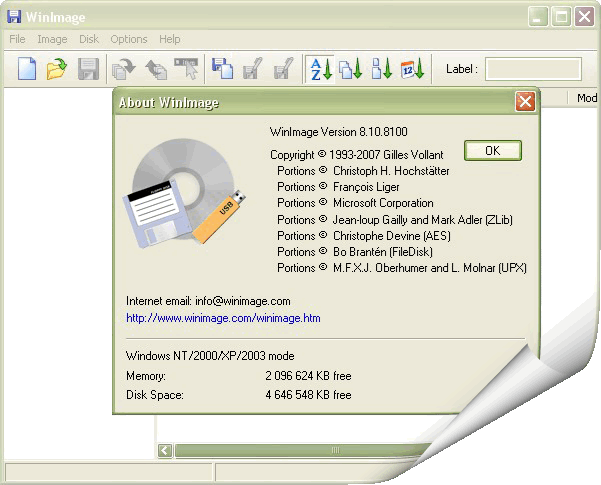Open the Image menu
Image resolution: width=601 pixels, height=485 pixels.
click(52, 39)
